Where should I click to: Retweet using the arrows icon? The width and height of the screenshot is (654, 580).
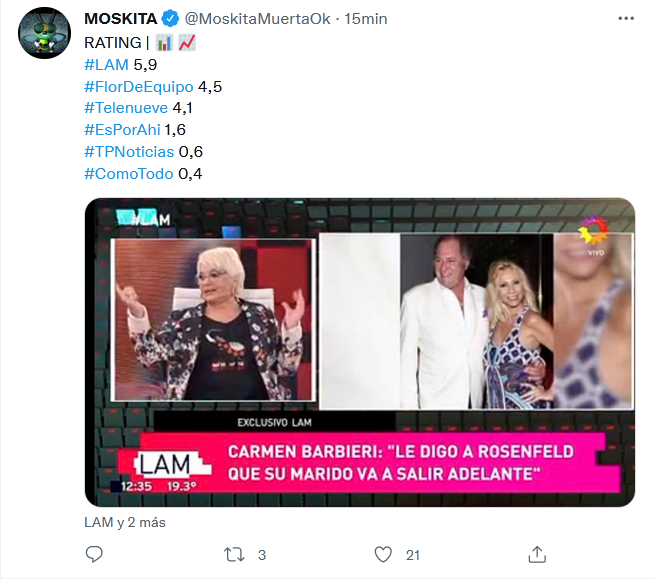[x=234, y=555]
